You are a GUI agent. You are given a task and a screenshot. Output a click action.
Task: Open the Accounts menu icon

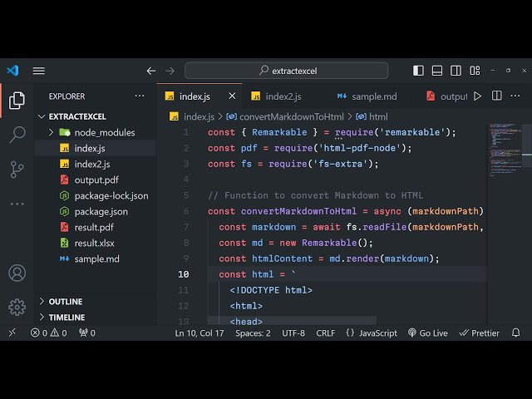(x=17, y=273)
